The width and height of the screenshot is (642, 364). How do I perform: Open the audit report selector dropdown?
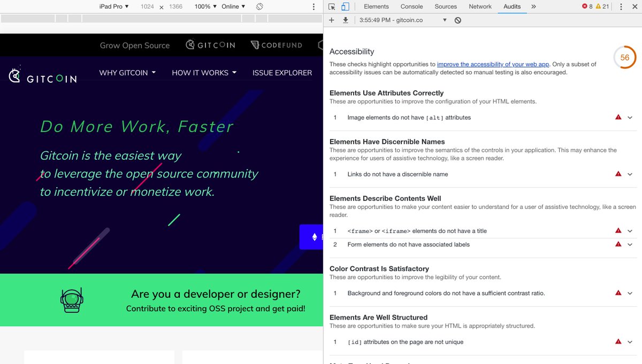pos(403,20)
